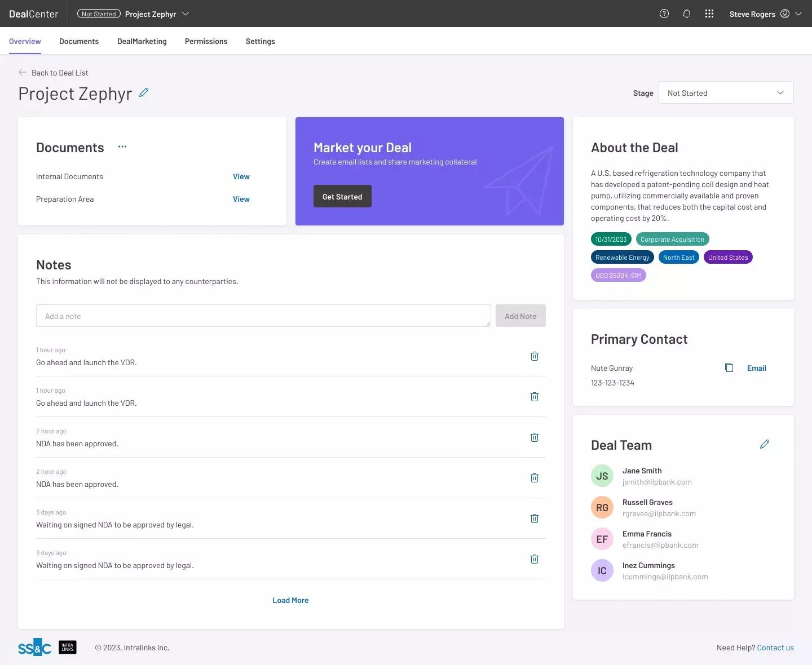Click the back arrow to Deal List
This screenshot has height=665, width=812.
(23, 72)
